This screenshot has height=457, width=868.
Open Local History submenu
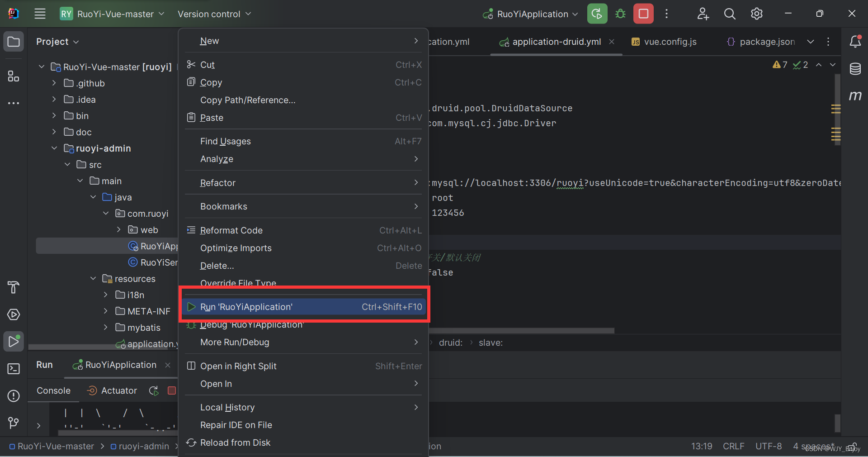coord(304,407)
